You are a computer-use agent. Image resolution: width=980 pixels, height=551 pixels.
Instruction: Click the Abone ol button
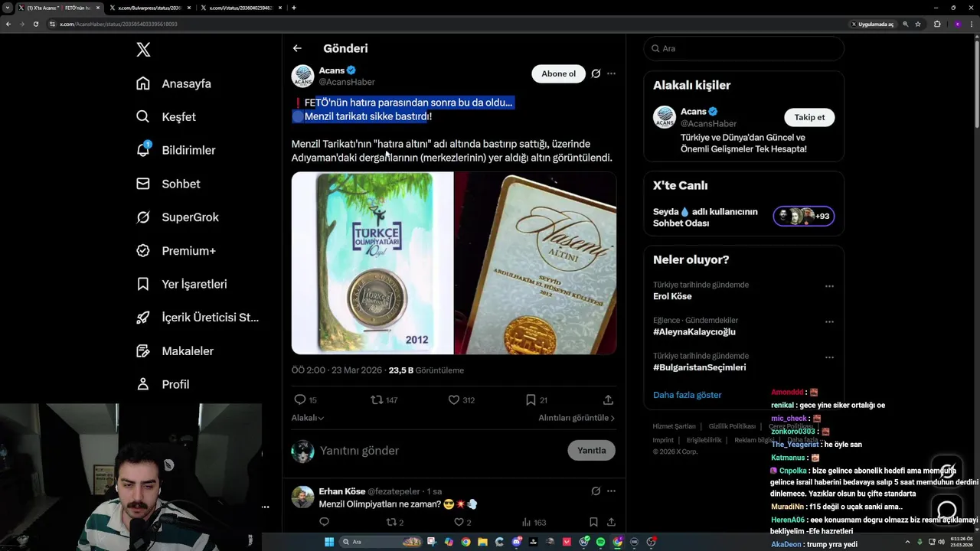pos(558,73)
